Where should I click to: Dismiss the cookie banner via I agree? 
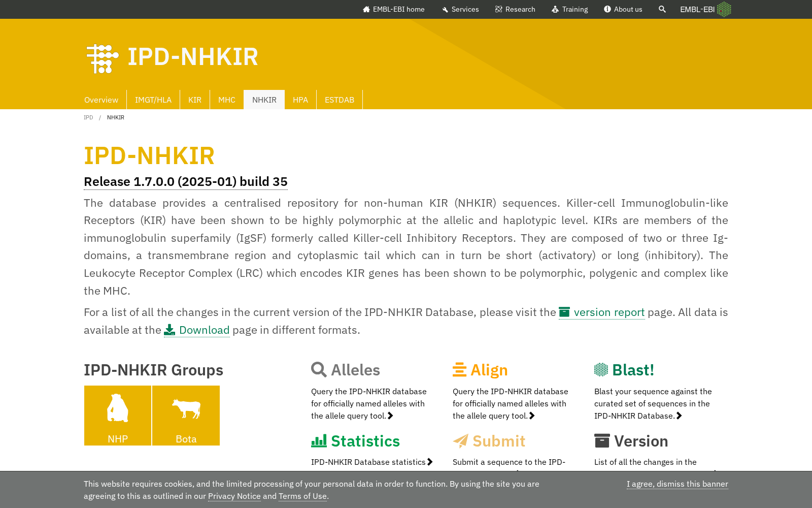coord(678,484)
